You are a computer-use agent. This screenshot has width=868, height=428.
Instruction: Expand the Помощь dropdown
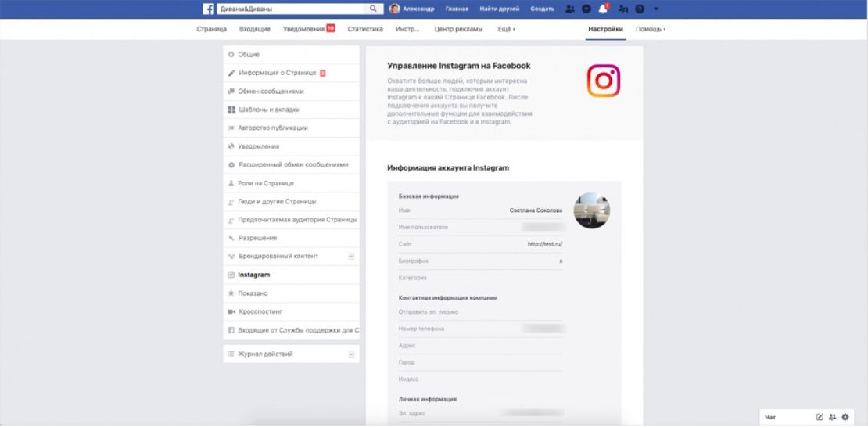(651, 30)
